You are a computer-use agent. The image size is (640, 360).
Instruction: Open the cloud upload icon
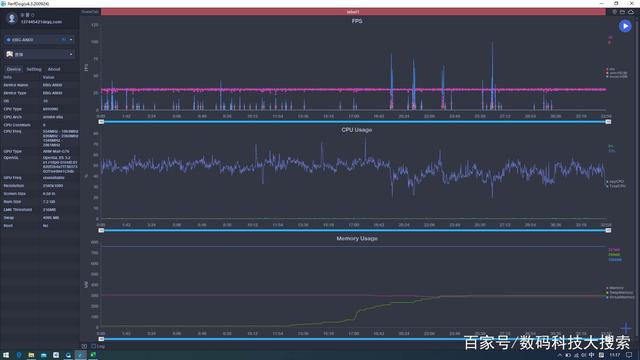(631, 12)
